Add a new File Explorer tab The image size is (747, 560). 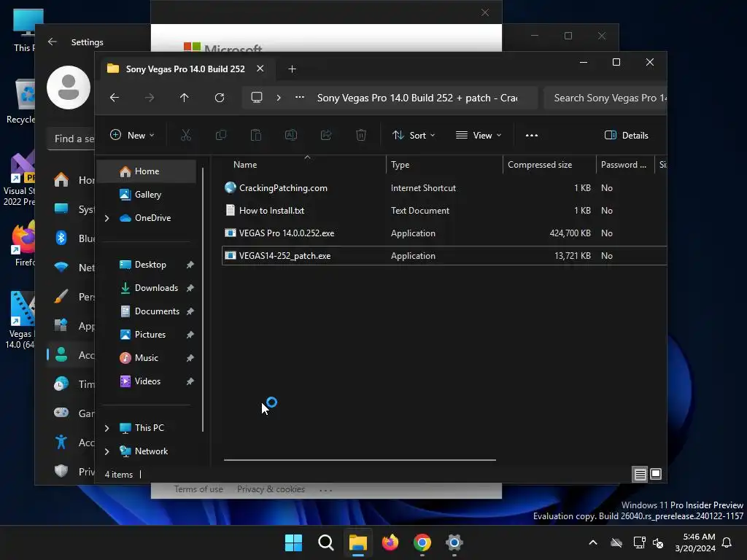click(x=292, y=69)
